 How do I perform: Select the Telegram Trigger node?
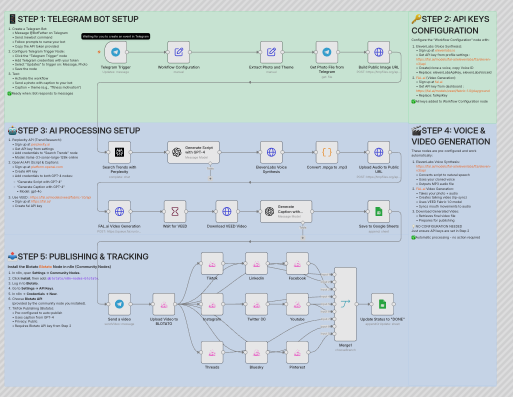pos(116,52)
